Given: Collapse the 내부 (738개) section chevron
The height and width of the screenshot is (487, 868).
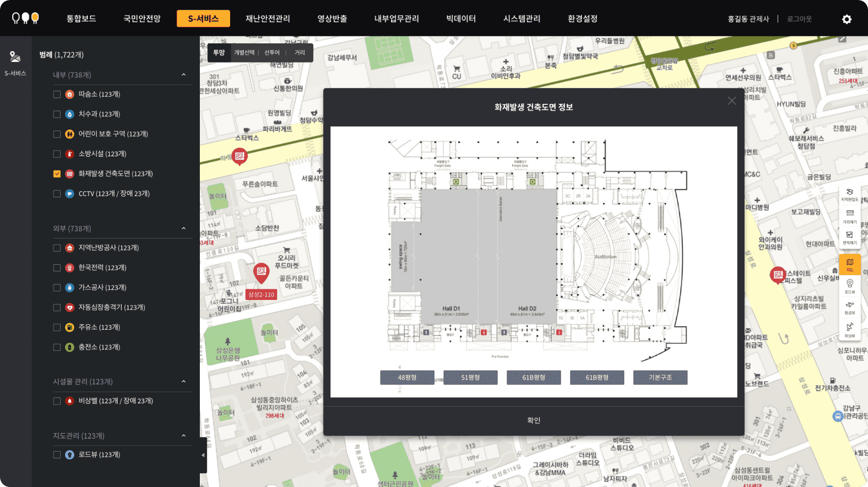Looking at the screenshot, I should click(x=183, y=75).
